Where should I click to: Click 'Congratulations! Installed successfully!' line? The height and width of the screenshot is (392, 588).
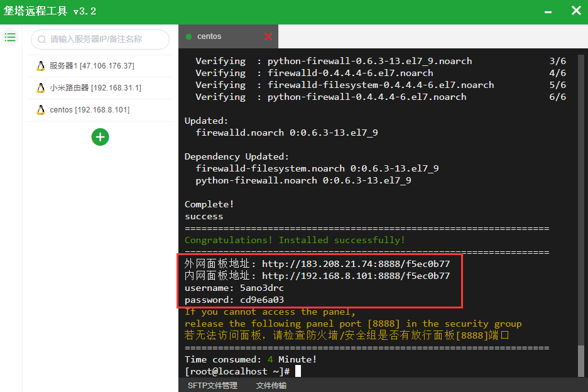[295, 240]
